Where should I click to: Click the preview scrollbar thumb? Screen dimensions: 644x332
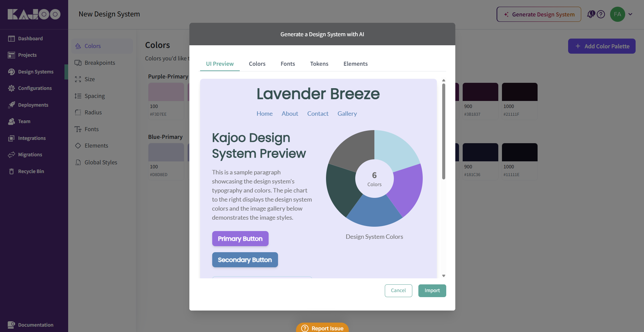[x=444, y=131]
